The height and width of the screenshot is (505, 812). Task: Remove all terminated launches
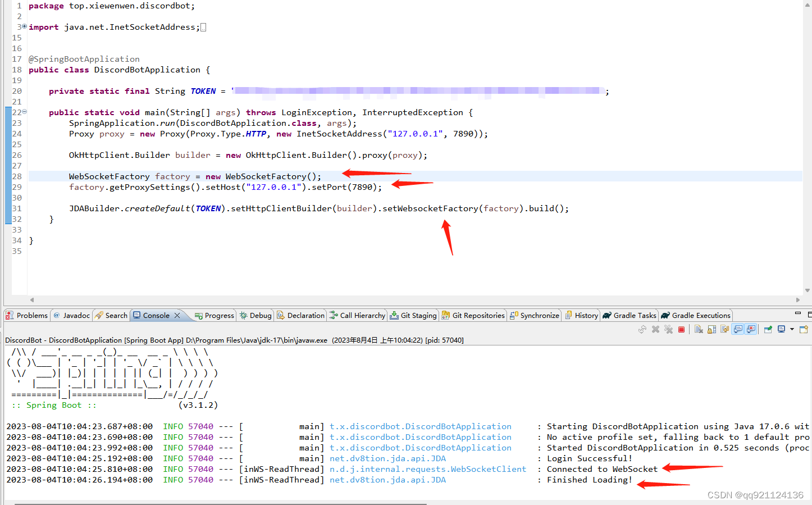[x=669, y=330]
